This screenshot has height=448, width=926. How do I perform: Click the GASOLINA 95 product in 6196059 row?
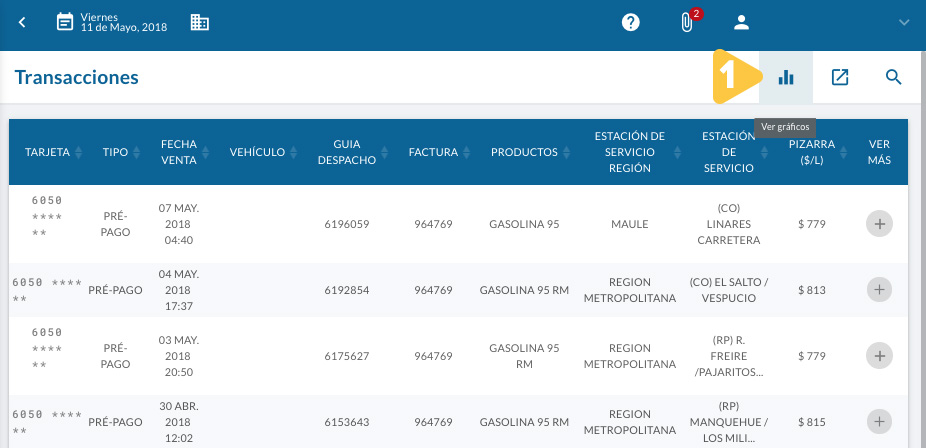tap(524, 224)
